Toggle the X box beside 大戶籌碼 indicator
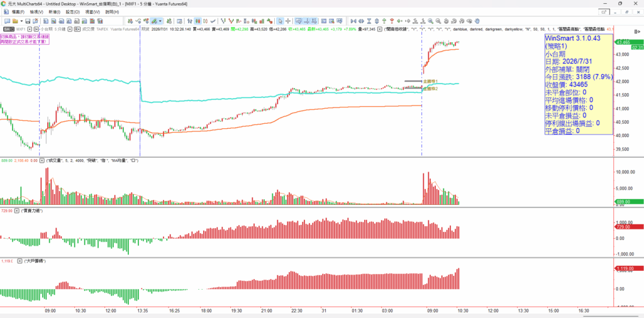 point(19,261)
